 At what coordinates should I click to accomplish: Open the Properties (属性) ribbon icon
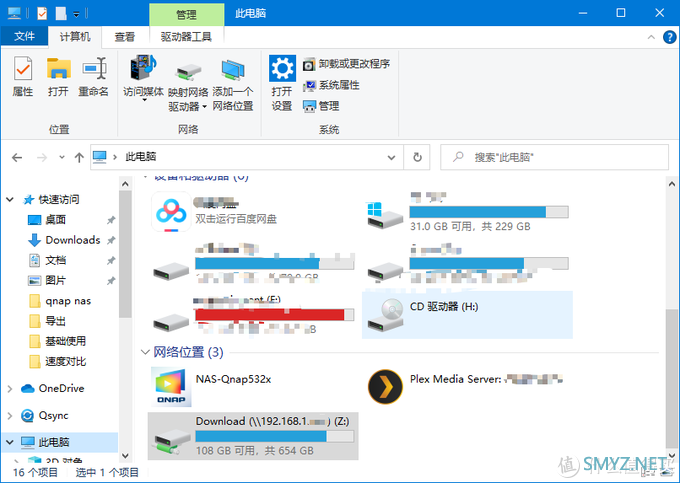coord(23,76)
